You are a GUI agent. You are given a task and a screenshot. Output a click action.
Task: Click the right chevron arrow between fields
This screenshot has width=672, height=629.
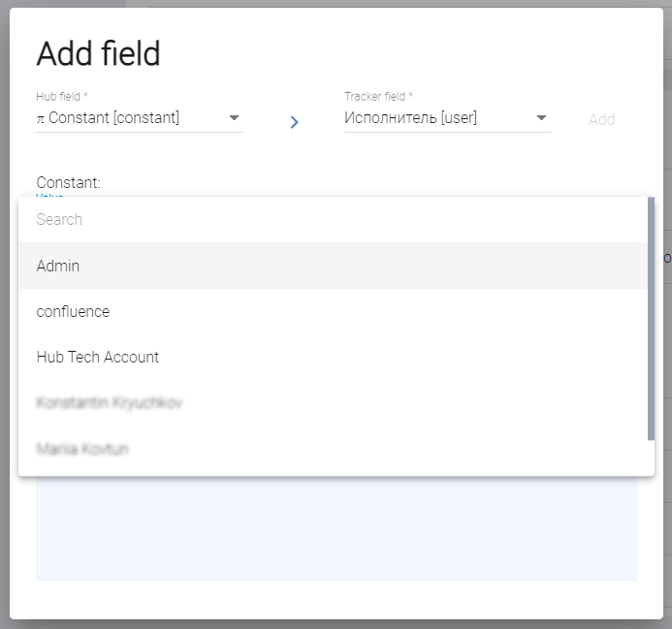pos(295,122)
